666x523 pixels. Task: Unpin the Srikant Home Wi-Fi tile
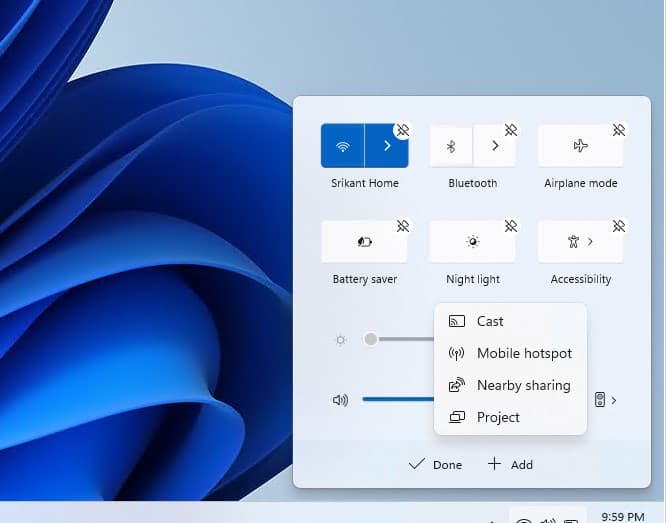[x=403, y=130]
